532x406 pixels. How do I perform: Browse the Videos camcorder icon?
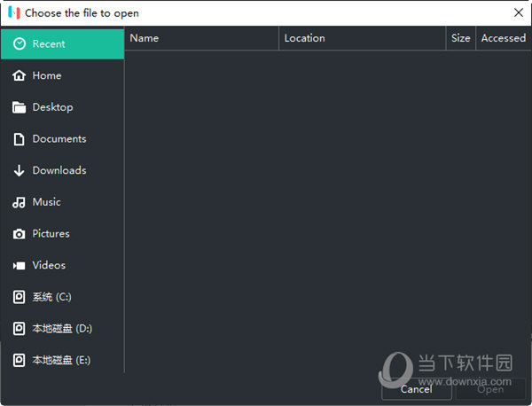click(19, 266)
